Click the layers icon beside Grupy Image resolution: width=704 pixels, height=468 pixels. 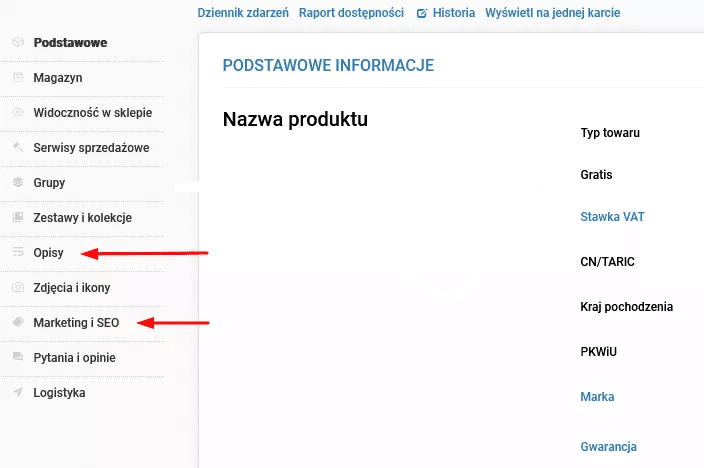coord(18,182)
